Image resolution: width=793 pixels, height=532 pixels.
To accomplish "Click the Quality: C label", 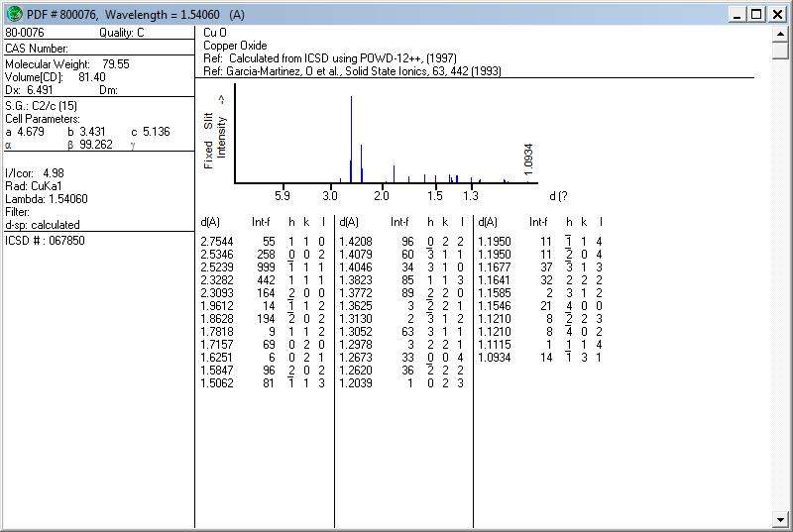I will pos(121,33).
